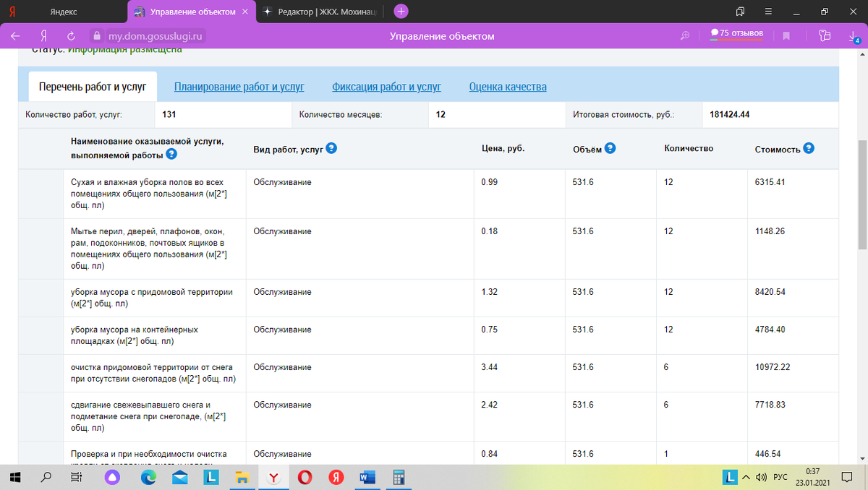
Task: Reload the page with the refresh icon
Action: [71, 35]
